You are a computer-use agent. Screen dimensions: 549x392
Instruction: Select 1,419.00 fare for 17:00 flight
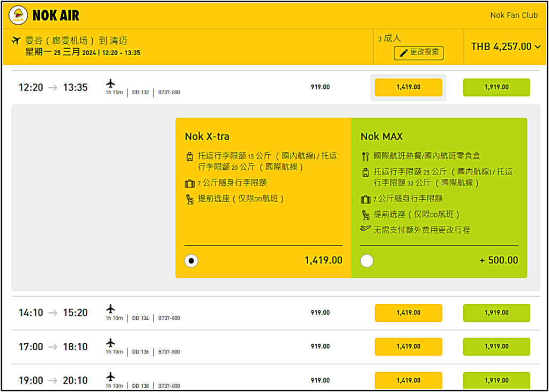click(408, 346)
